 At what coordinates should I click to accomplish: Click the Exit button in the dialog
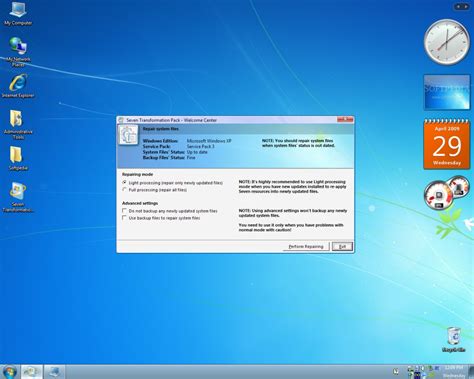(x=342, y=247)
